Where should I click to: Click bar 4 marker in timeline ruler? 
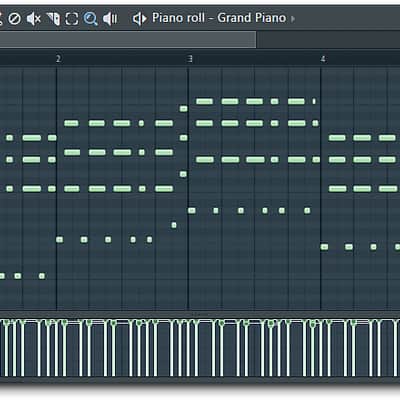coord(323,59)
